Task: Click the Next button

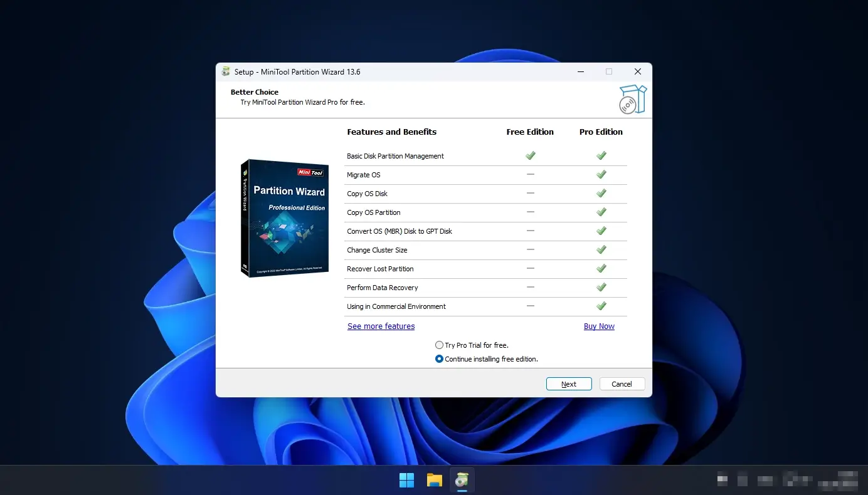Action: (569, 384)
